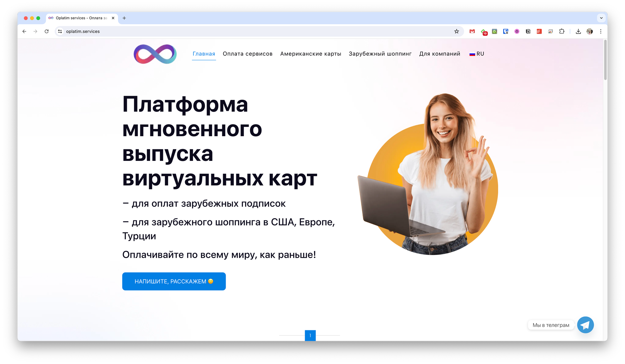Viewport: 625px width, 364px height.
Task: Click the infinity logo of Oplatim
Action: (155, 54)
